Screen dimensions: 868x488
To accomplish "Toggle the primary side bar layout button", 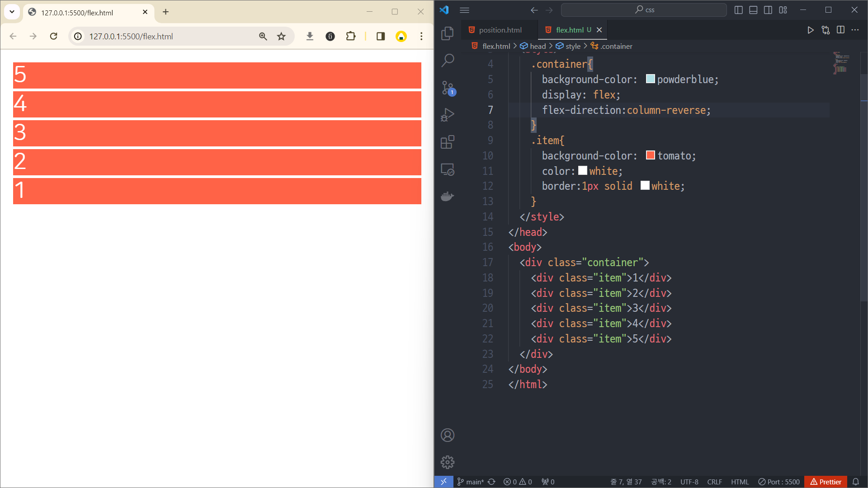I will [x=738, y=10].
